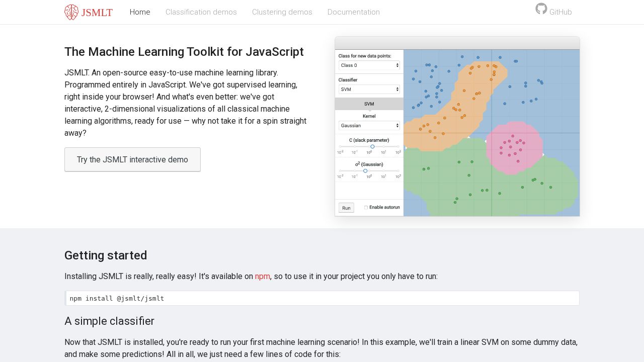Open the GitHub octocat icon link
This screenshot has width=644, height=362.
pyautogui.click(x=541, y=9)
